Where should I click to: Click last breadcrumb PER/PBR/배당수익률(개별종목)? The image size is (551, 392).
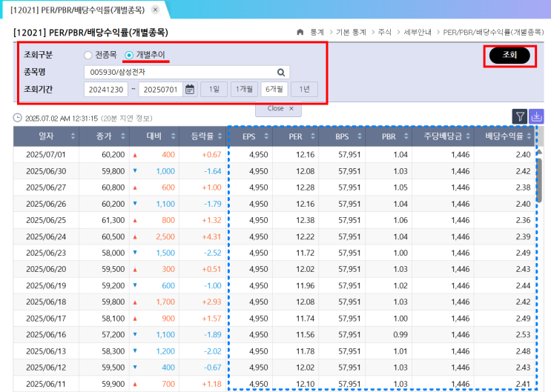pyautogui.click(x=493, y=33)
